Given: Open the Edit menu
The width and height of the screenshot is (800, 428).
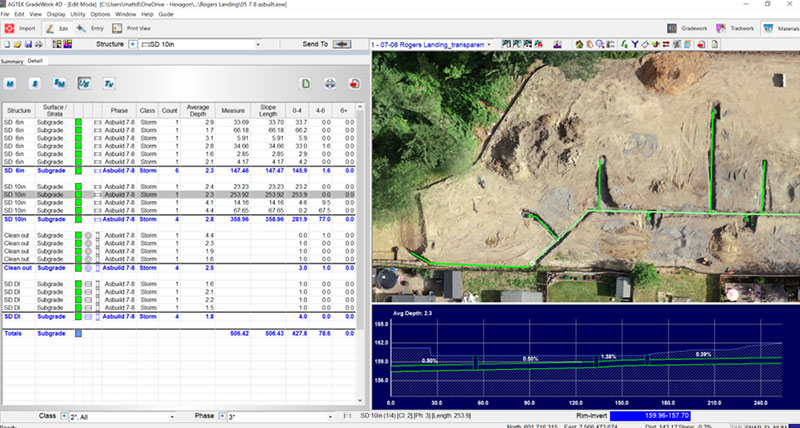Looking at the screenshot, I should (19, 14).
